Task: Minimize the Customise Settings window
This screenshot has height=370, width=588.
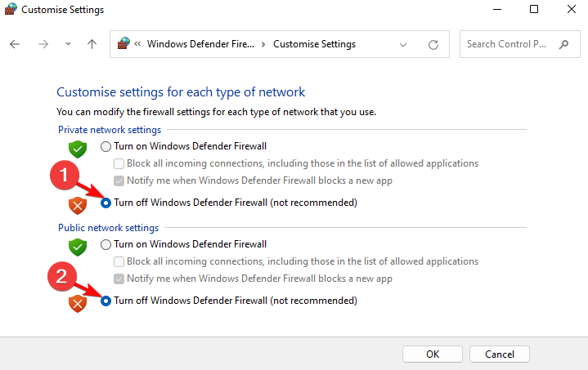Action: (x=497, y=9)
